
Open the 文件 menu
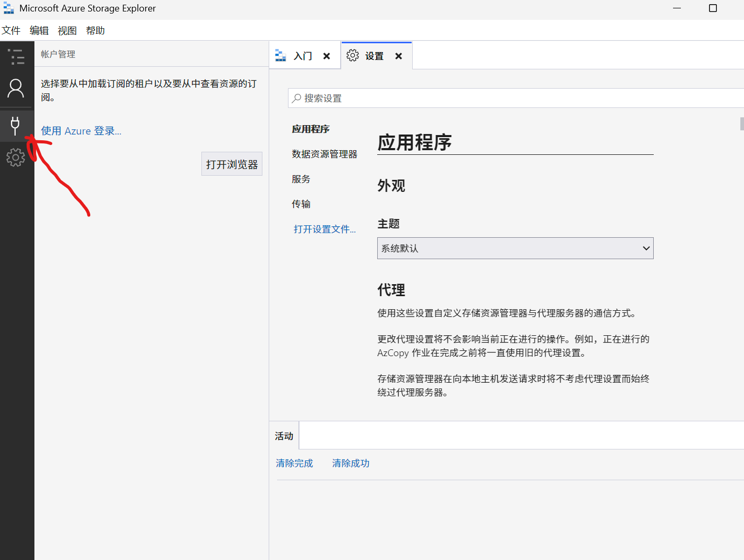click(x=11, y=31)
